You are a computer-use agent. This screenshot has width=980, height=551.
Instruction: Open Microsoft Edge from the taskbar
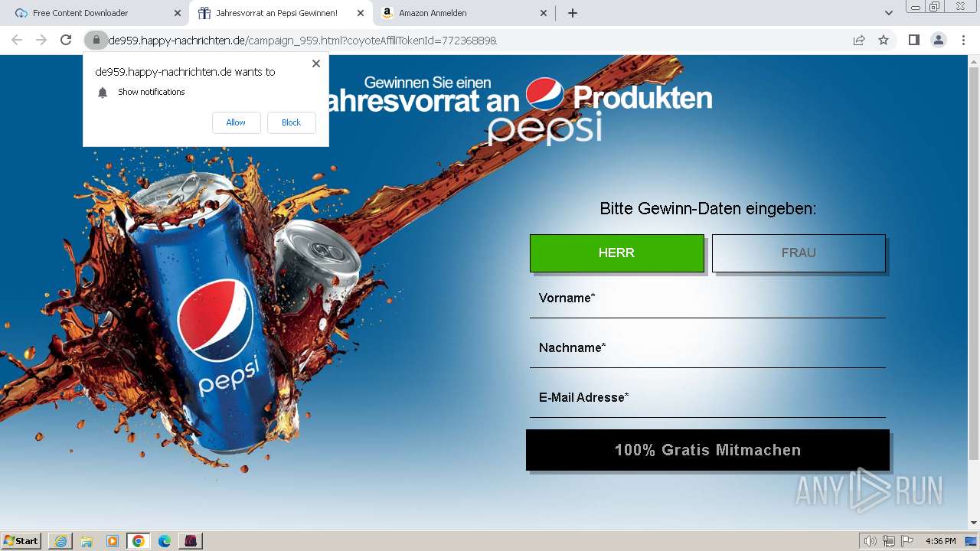click(165, 541)
